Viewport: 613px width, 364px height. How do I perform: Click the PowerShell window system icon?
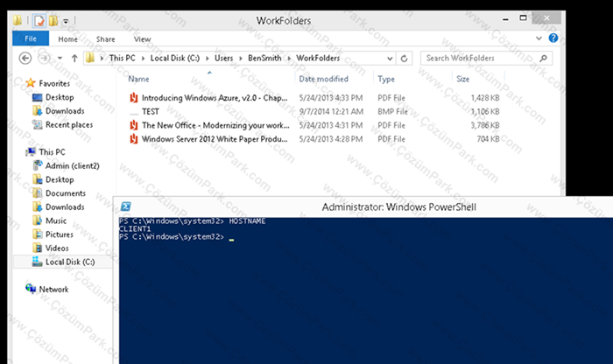tap(126, 206)
